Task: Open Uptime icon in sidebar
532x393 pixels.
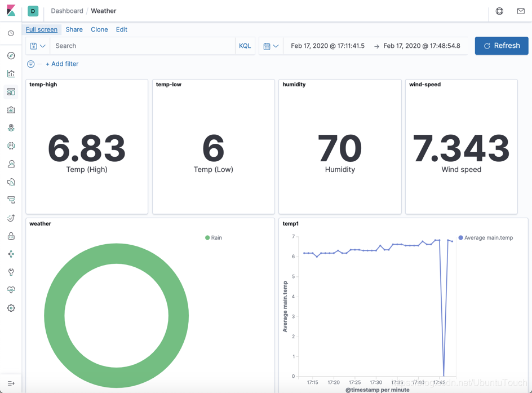Action: [x=11, y=218]
